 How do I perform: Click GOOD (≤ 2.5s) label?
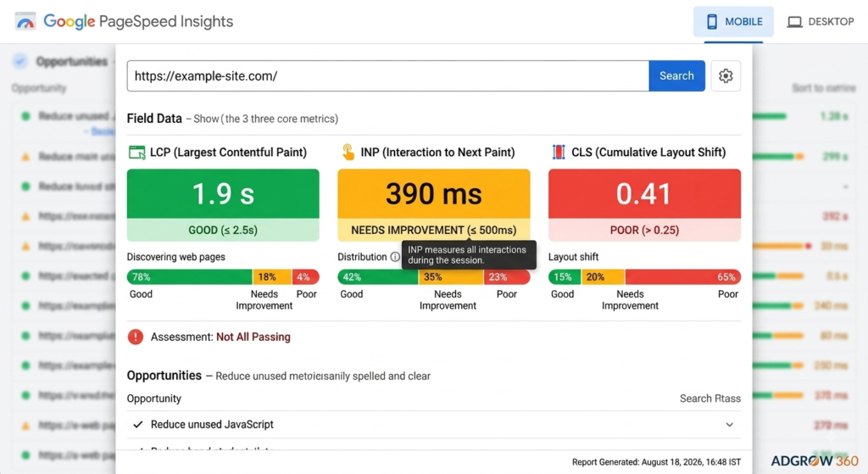(x=223, y=230)
